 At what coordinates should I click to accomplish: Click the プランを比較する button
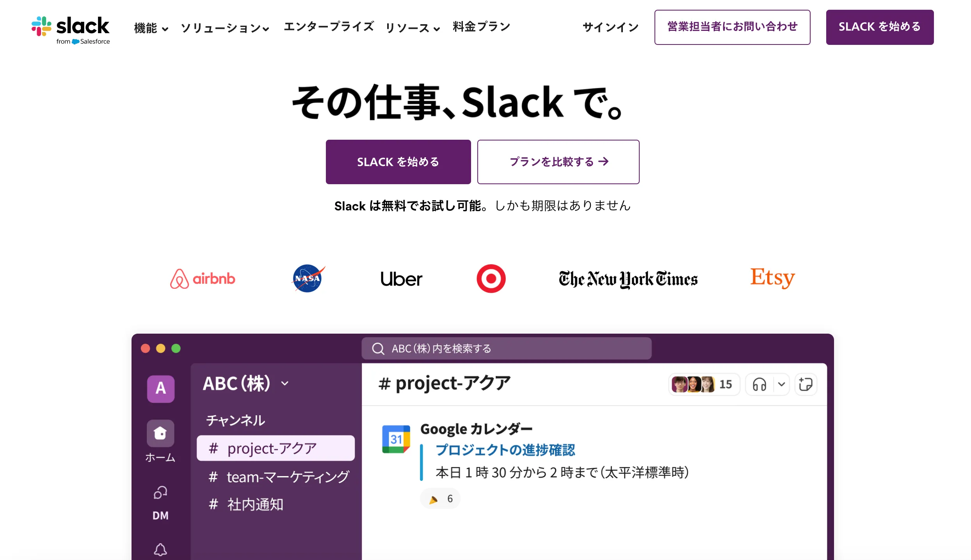[558, 162]
